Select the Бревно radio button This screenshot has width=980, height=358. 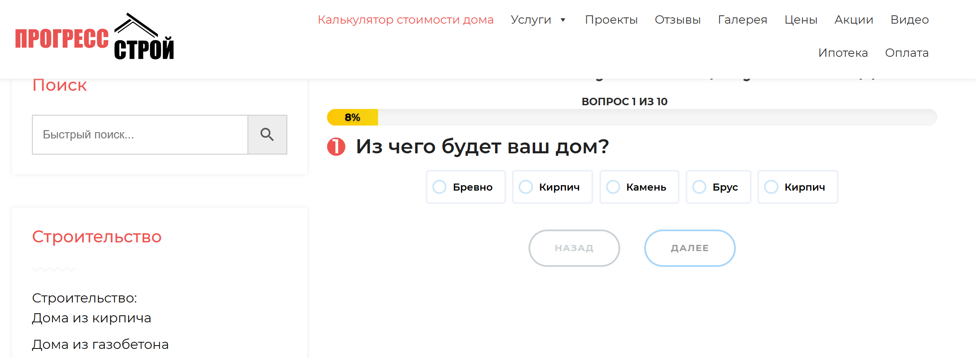440,187
